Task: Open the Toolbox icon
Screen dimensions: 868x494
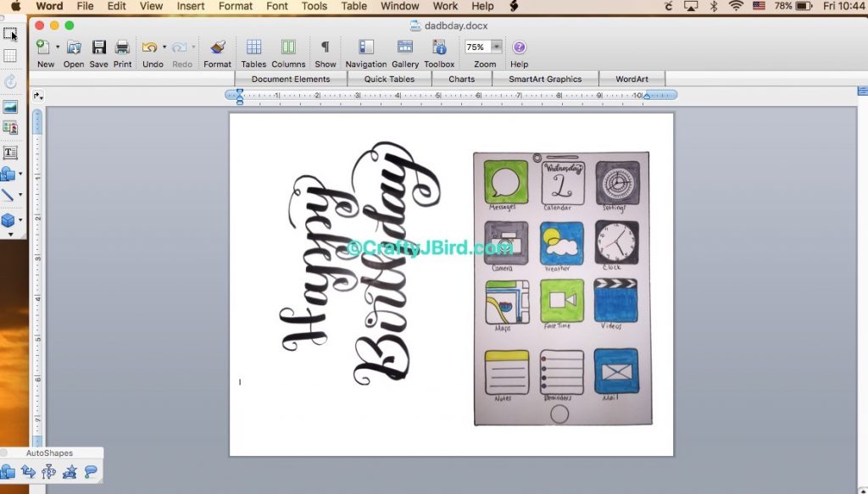Action: [x=439, y=47]
